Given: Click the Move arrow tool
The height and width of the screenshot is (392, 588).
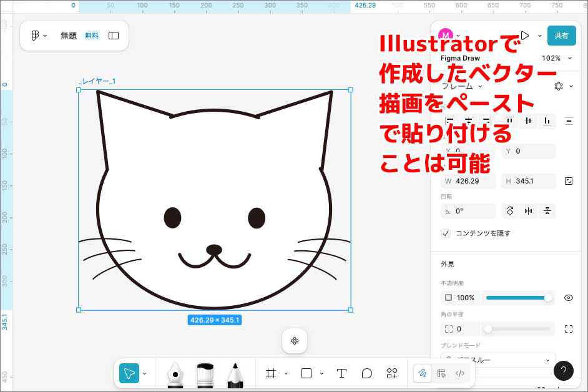Looking at the screenshot, I should (129, 373).
